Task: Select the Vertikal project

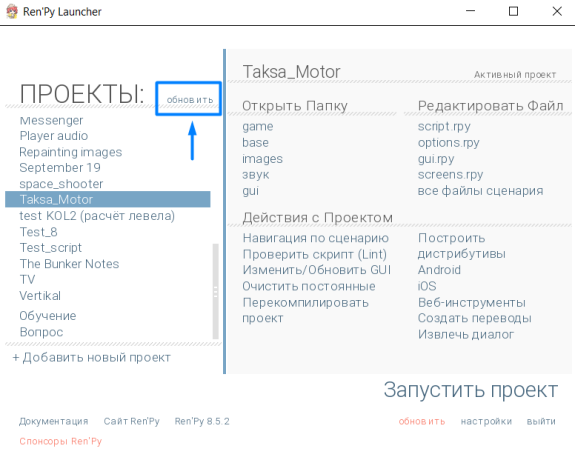Action: [x=40, y=296]
